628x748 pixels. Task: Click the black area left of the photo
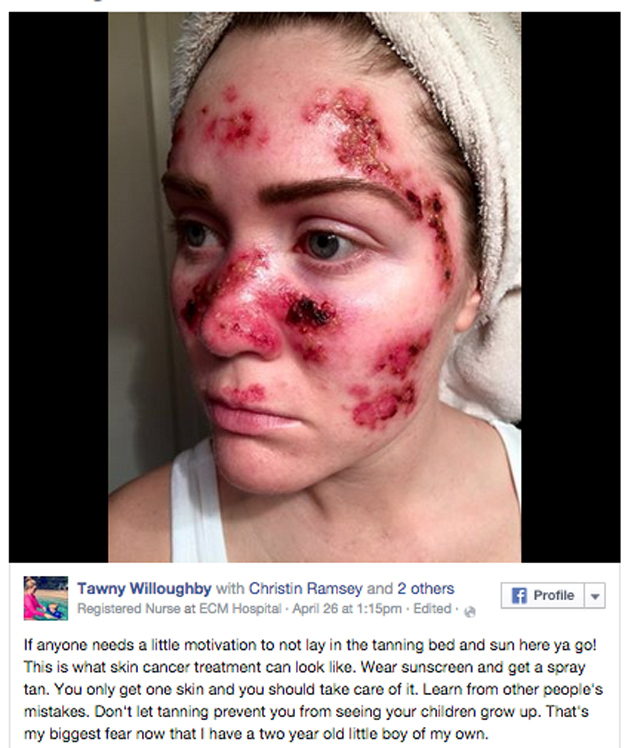(x=59, y=287)
